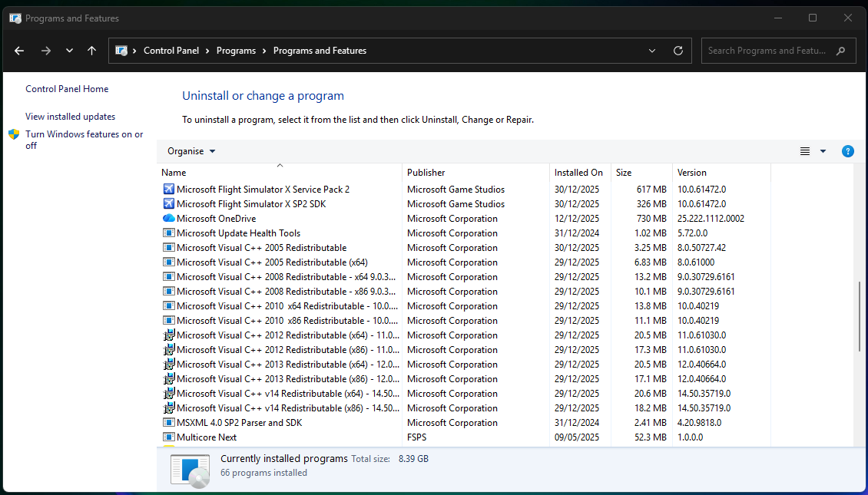Click the shield icon beside Windows features
Viewport: 868px width, 495px height.
coord(14,134)
